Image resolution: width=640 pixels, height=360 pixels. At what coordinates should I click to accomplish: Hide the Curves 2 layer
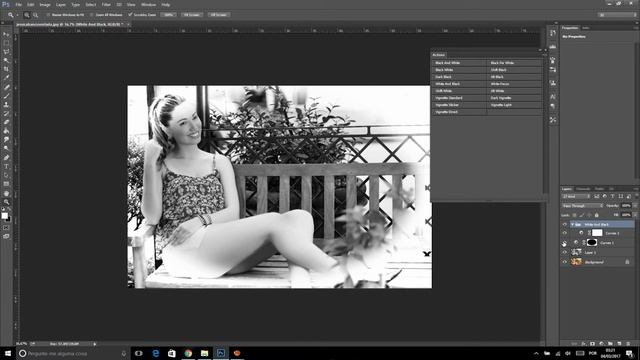pyautogui.click(x=565, y=233)
